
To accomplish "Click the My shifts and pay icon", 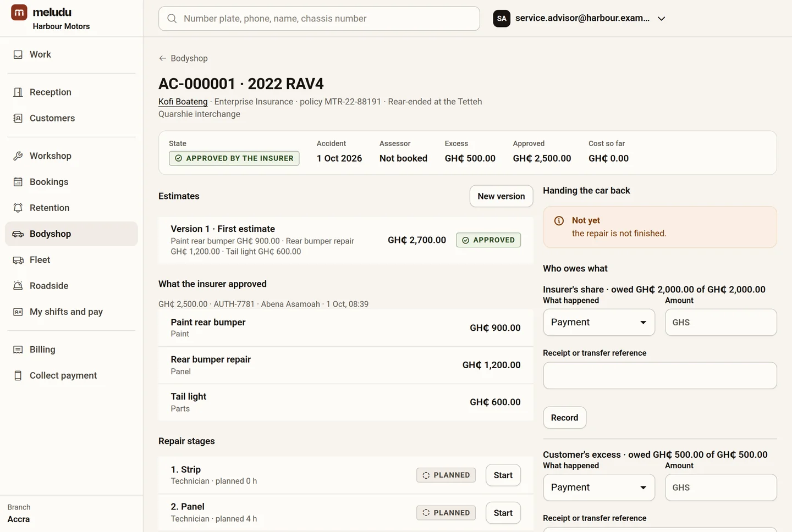I will 18,312.
